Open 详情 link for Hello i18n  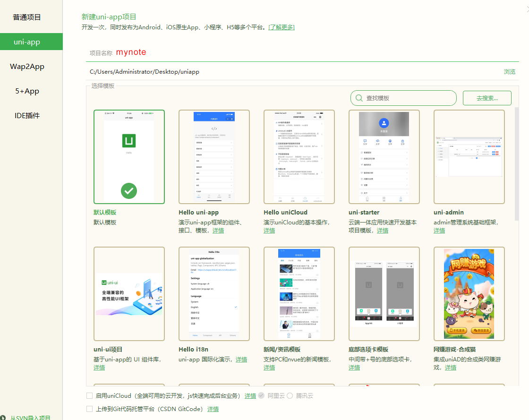click(241, 360)
